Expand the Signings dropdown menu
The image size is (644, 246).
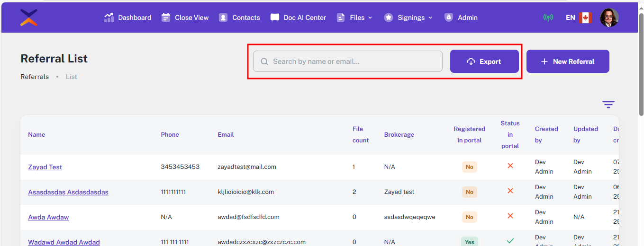coord(408,18)
